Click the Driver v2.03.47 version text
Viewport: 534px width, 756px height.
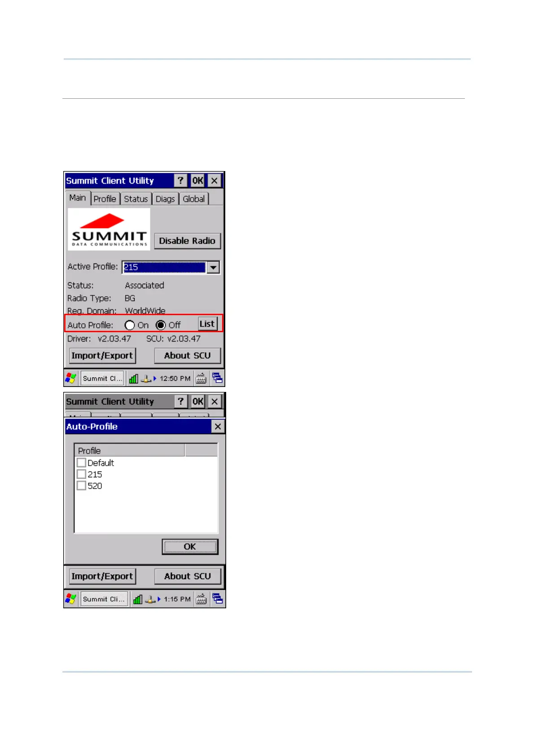click(x=99, y=339)
